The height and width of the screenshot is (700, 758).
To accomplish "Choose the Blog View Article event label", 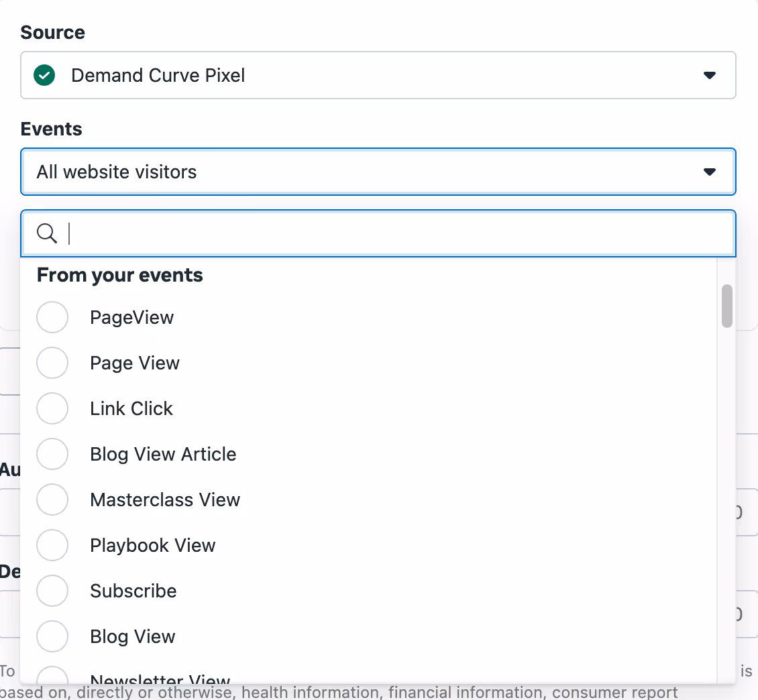I will (x=164, y=454).
